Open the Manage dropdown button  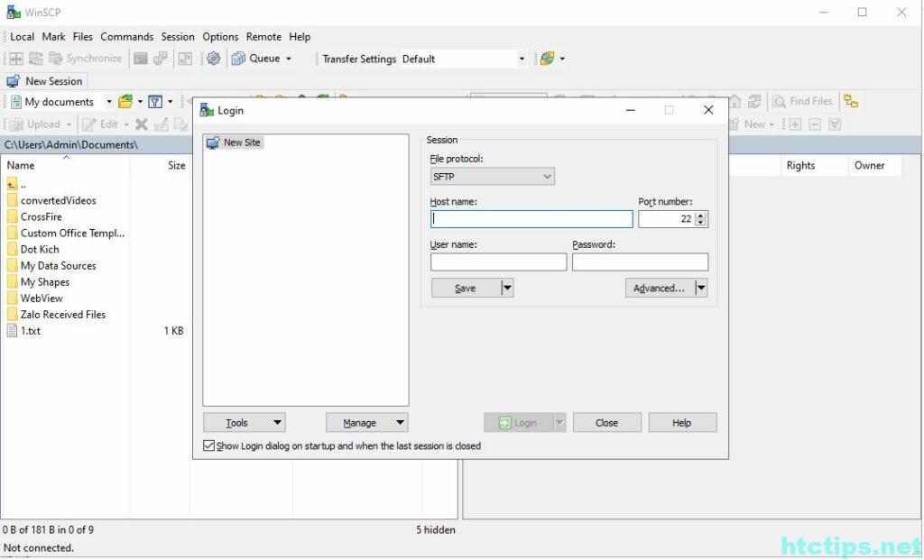pos(367,422)
